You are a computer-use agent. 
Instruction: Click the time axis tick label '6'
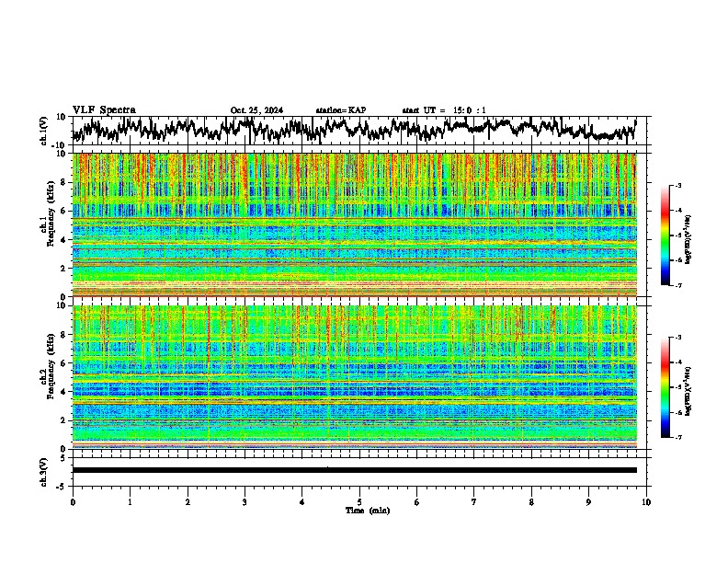pyautogui.click(x=417, y=502)
